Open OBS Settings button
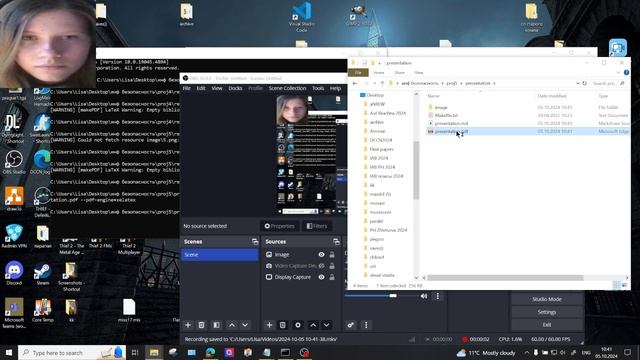The width and height of the screenshot is (640, 360). point(547,312)
